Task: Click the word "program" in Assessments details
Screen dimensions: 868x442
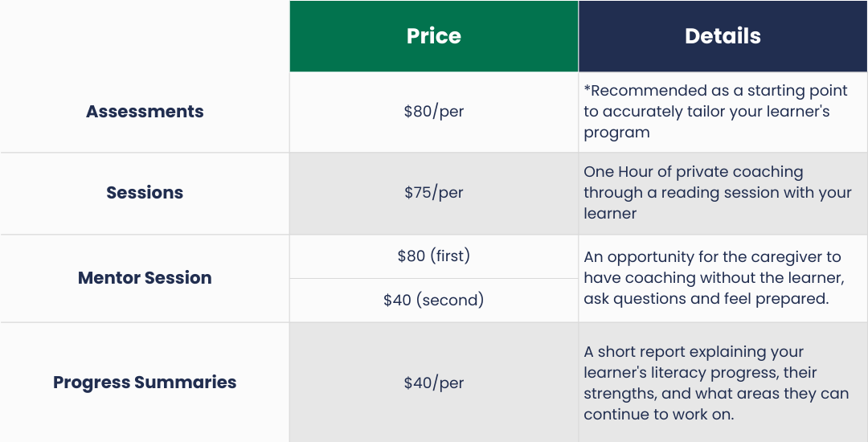Action: pos(616,133)
